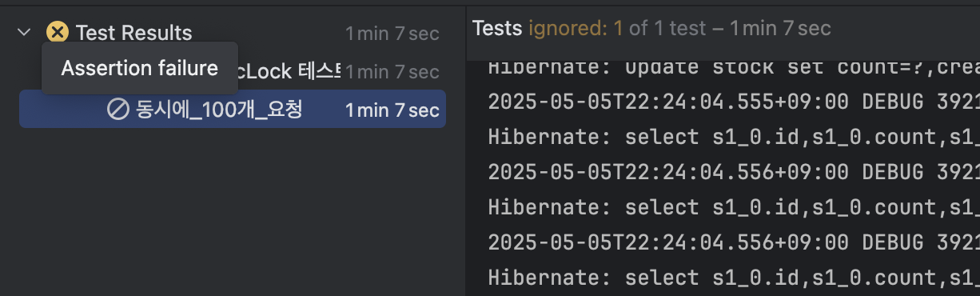Select the Test Results root node label
The height and width of the screenshot is (296, 980).
click(133, 33)
